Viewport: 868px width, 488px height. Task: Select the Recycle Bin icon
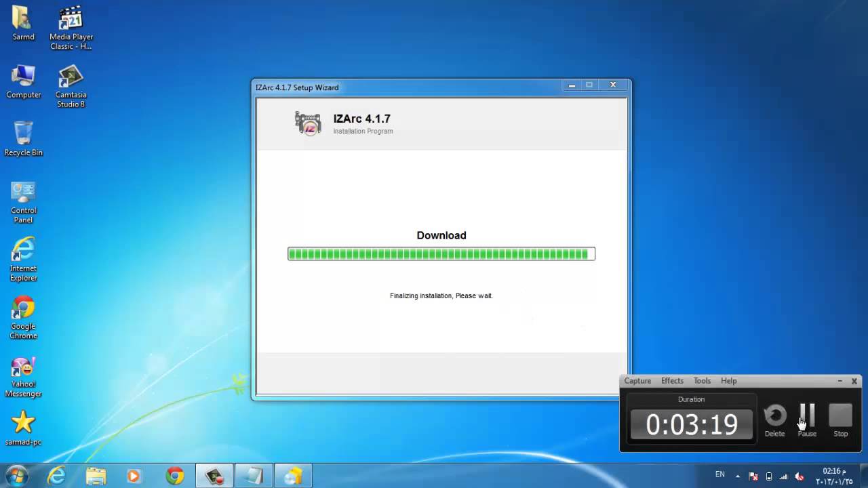tap(23, 139)
